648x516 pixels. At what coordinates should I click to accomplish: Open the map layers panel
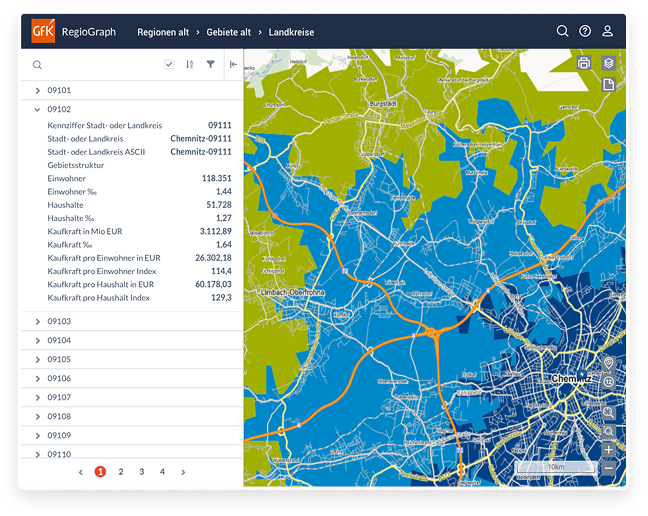[608, 64]
